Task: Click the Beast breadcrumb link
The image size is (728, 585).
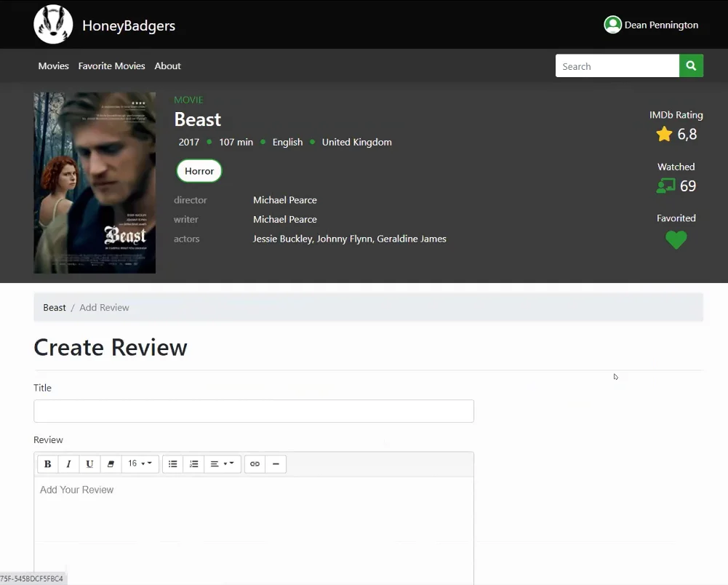Action: coord(55,308)
